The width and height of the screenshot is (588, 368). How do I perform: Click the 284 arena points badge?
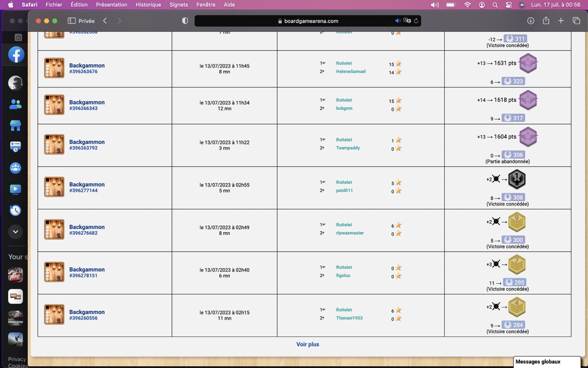(513, 325)
